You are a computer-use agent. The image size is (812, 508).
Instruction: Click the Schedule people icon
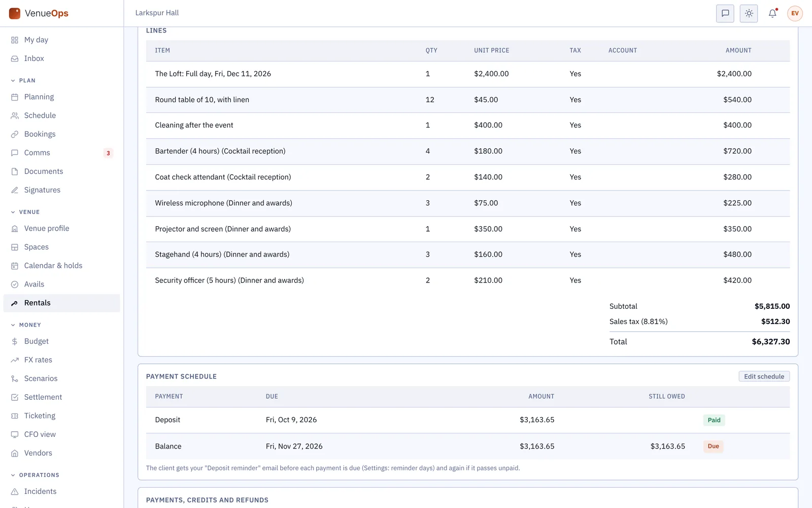click(15, 116)
